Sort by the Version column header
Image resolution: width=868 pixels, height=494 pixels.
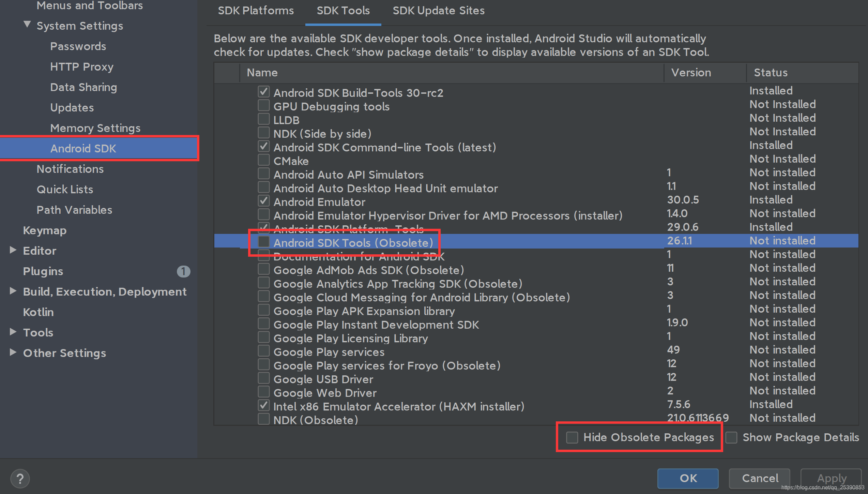(705, 72)
